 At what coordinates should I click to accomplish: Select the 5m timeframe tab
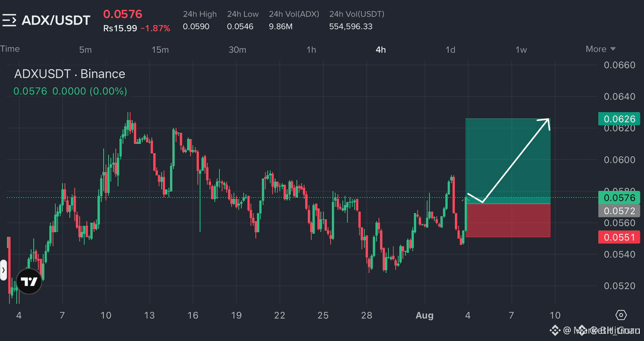pyautogui.click(x=85, y=50)
